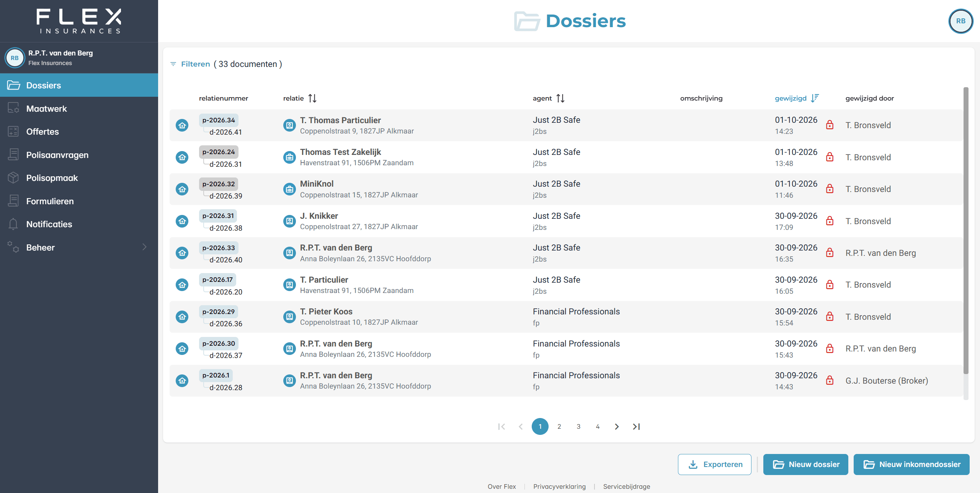Click the red lock icon on G.J. Bouterse row
The image size is (980, 493).
830,381
